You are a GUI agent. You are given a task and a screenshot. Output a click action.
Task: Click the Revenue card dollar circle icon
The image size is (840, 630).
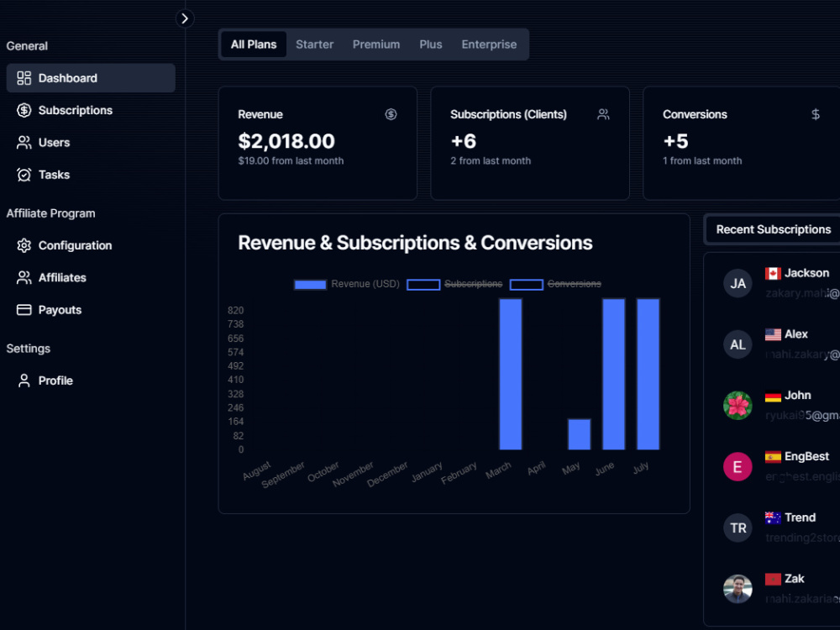[x=391, y=114]
